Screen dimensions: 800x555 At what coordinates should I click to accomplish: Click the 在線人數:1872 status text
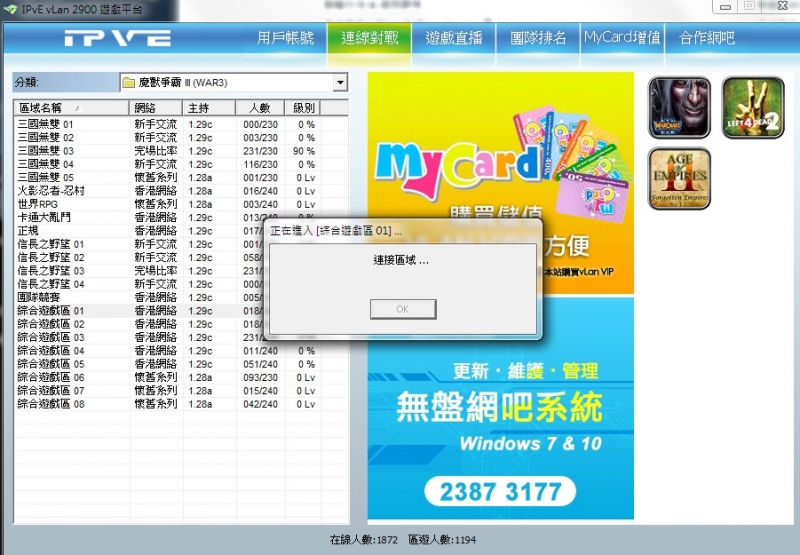pyautogui.click(x=364, y=540)
